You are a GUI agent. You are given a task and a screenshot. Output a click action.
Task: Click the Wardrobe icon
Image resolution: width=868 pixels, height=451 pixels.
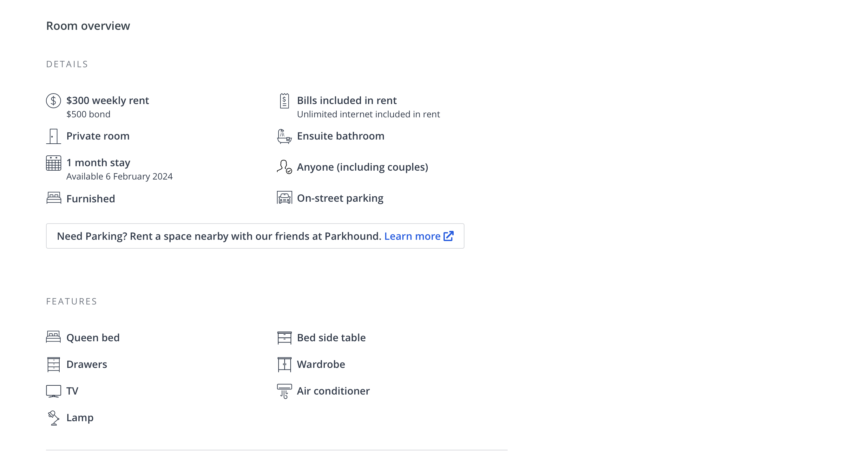point(284,364)
